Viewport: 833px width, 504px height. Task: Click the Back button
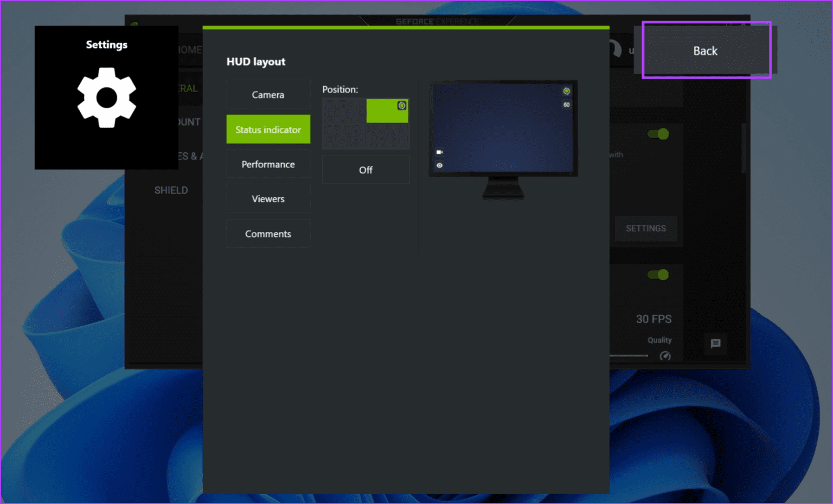click(705, 50)
